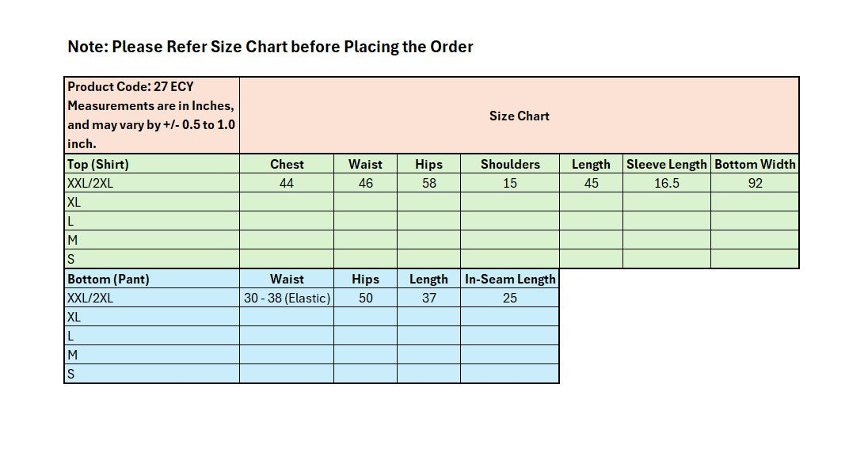Select the Top (Shirt) row header

pyautogui.click(x=151, y=164)
